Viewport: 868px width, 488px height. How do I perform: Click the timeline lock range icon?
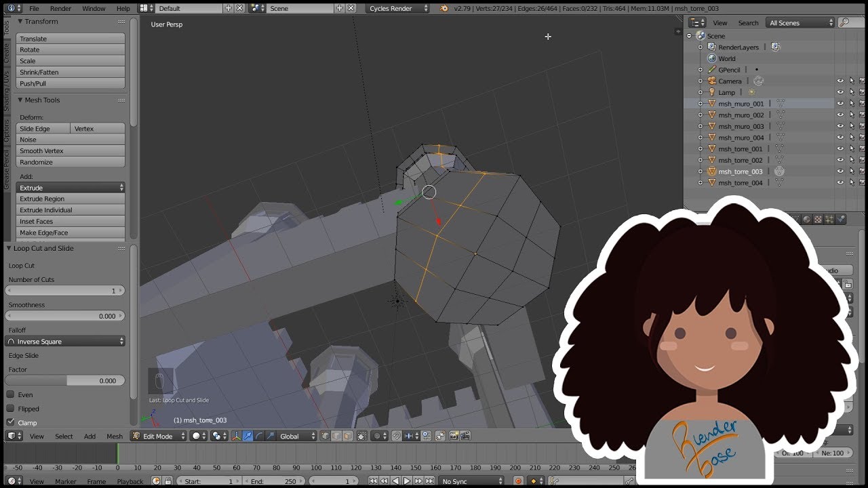tap(168, 481)
